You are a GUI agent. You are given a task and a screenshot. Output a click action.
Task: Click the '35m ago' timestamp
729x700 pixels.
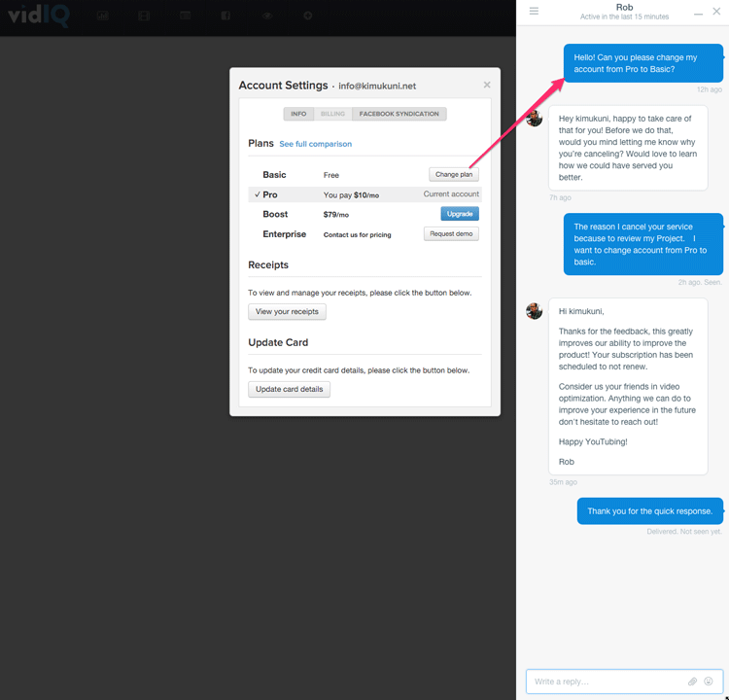click(x=563, y=482)
